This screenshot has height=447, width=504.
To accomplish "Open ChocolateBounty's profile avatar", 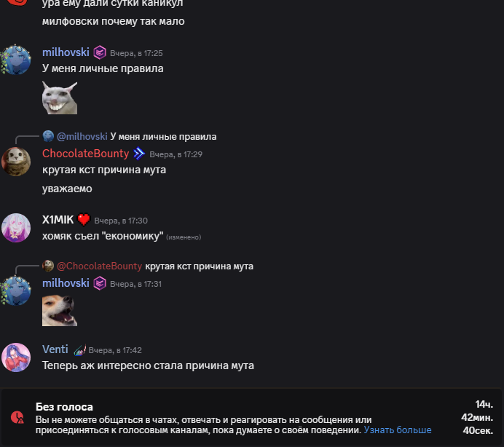I will (x=16, y=162).
